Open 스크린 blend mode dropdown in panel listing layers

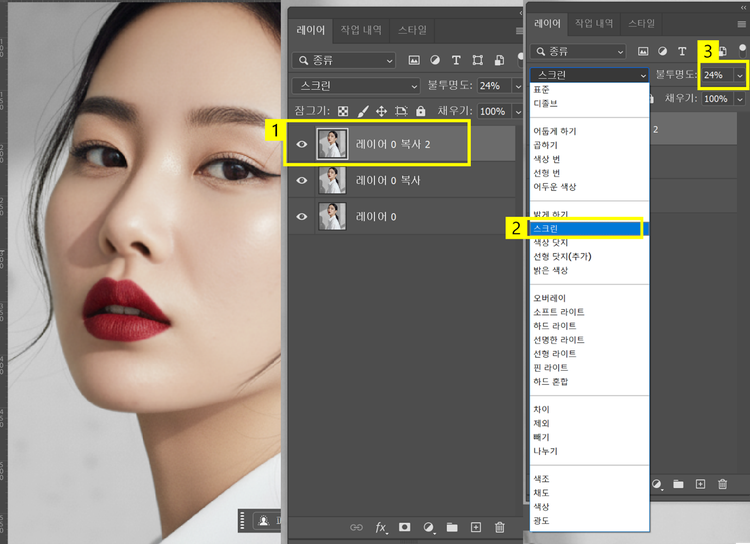tap(356, 86)
